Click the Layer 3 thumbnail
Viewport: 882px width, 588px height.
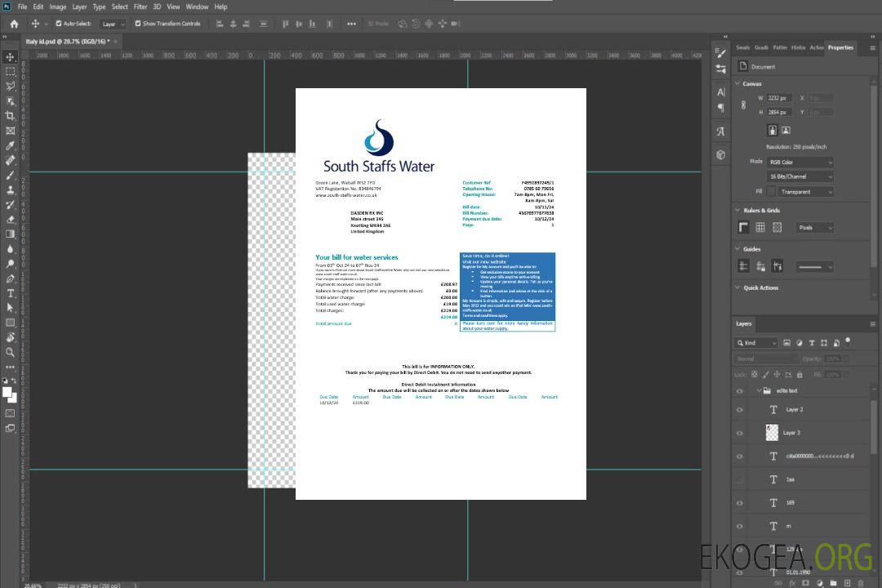click(773, 432)
